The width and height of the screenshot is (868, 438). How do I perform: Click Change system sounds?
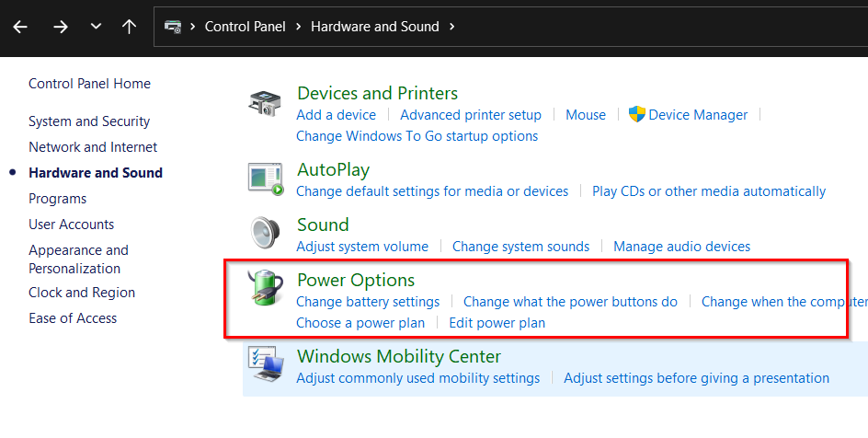(521, 247)
